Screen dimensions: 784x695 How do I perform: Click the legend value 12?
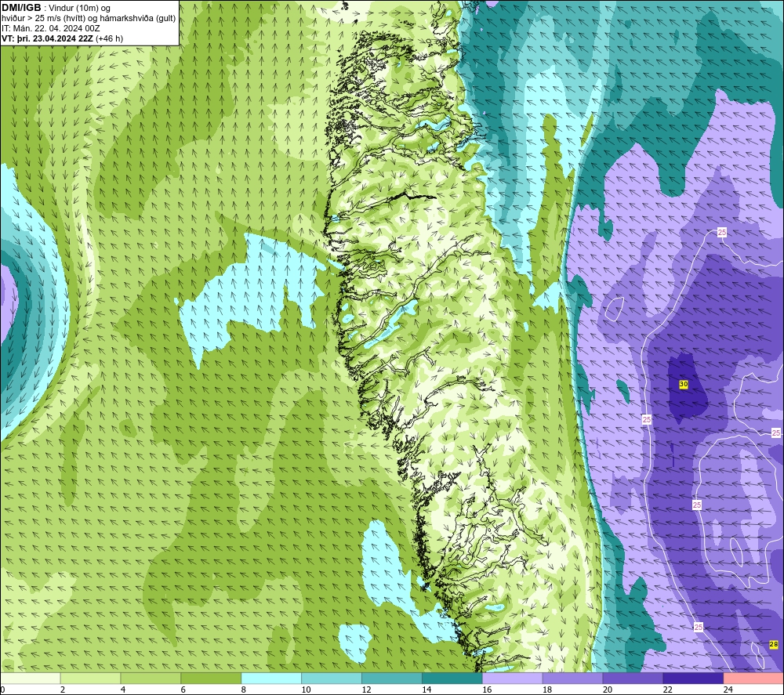pyautogui.click(x=366, y=690)
